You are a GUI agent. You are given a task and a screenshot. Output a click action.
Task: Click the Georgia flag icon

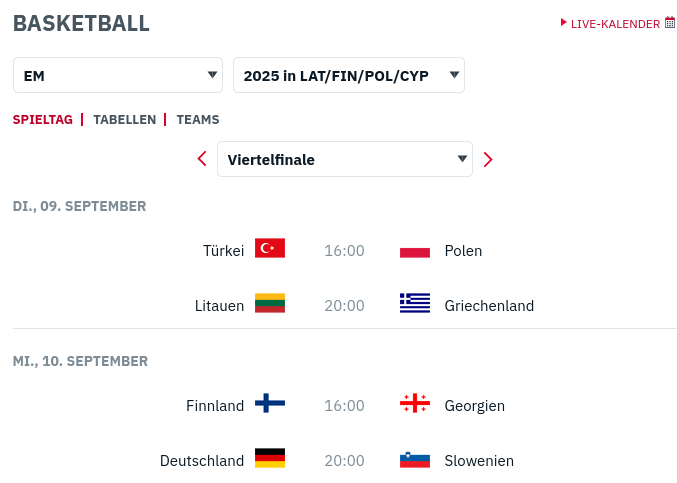pyautogui.click(x=415, y=404)
